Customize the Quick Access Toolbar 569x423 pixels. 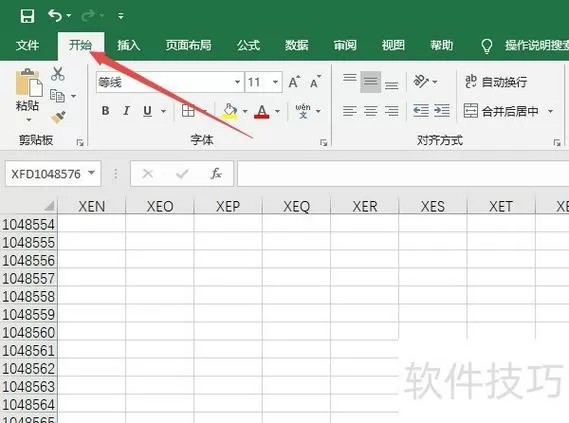click(121, 16)
